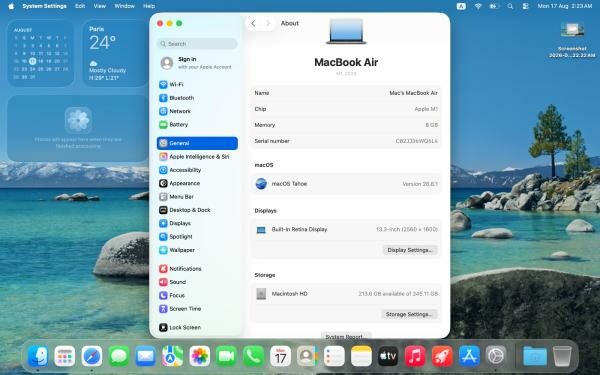Open the Edit menu
The width and height of the screenshot is (600, 375).
click(x=80, y=6)
